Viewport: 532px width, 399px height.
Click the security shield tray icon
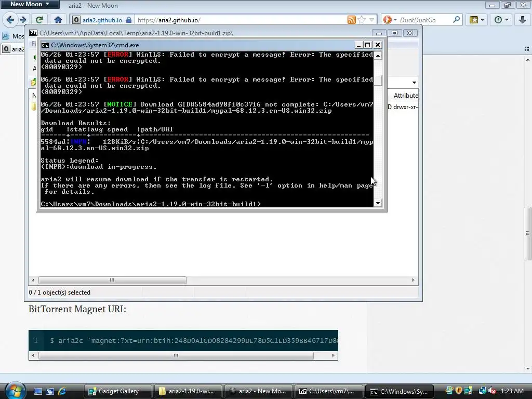point(459,391)
